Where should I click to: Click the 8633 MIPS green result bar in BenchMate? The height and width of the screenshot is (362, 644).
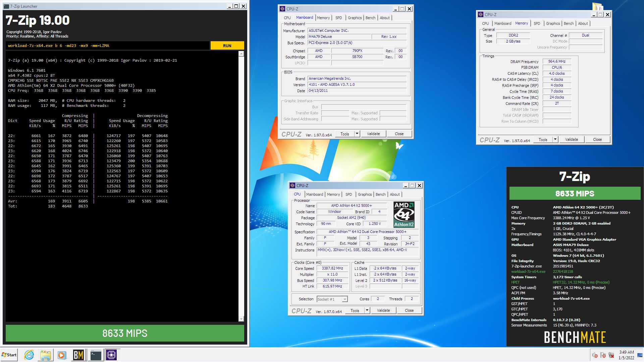(575, 194)
